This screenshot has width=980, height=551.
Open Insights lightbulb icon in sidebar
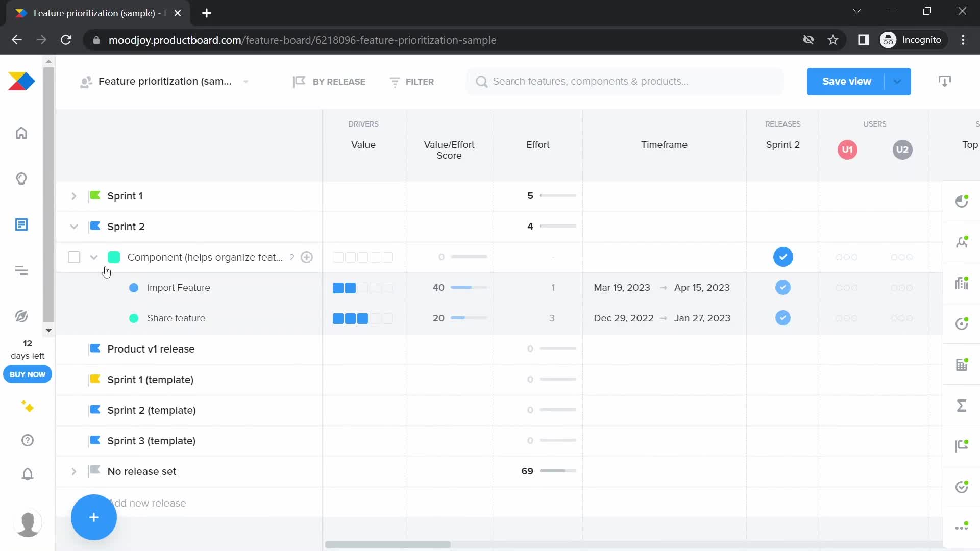point(21,179)
